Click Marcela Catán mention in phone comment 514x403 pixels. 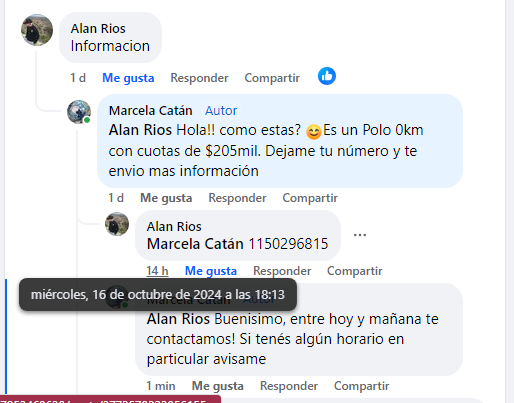(195, 244)
